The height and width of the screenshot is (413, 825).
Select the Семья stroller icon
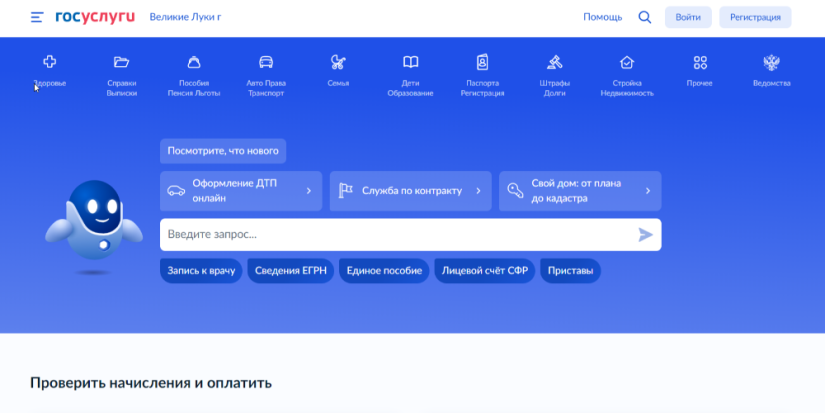(x=338, y=62)
